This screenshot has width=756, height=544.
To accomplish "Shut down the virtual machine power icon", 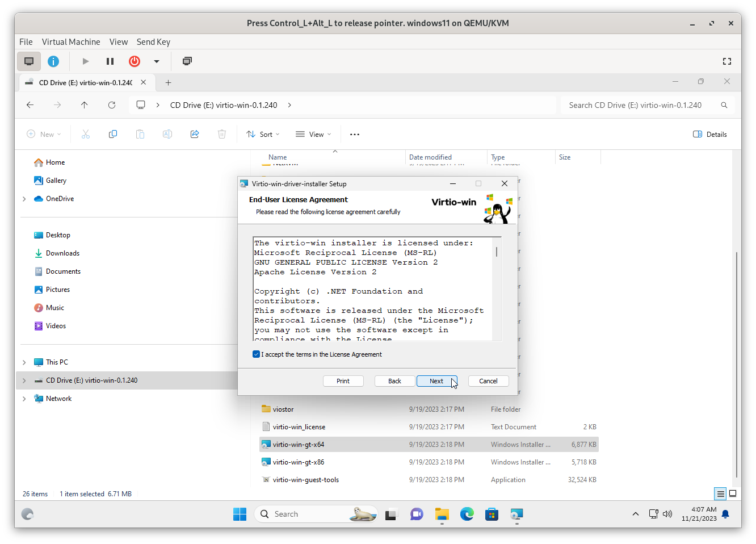I will coord(135,61).
